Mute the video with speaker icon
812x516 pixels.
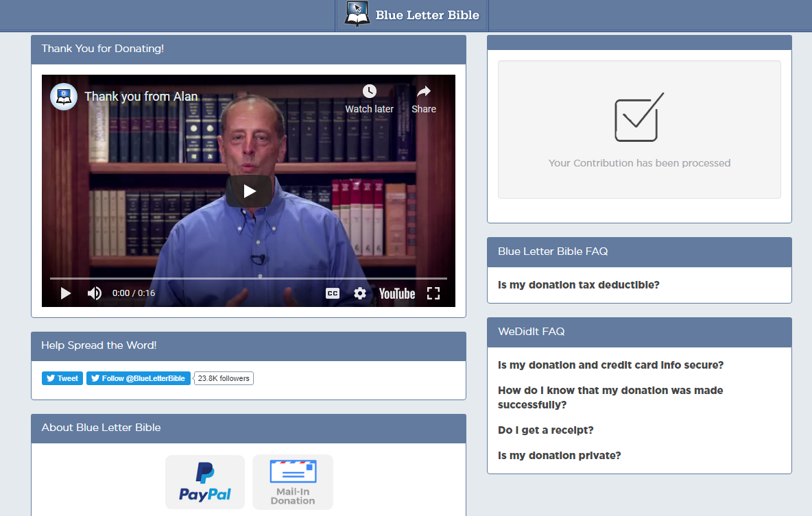94,293
